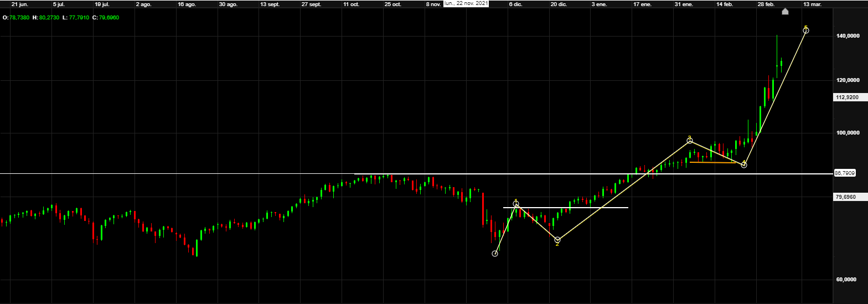
Task: Click the gray up-arrow marker on the date axis
Action: pos(785,12)
